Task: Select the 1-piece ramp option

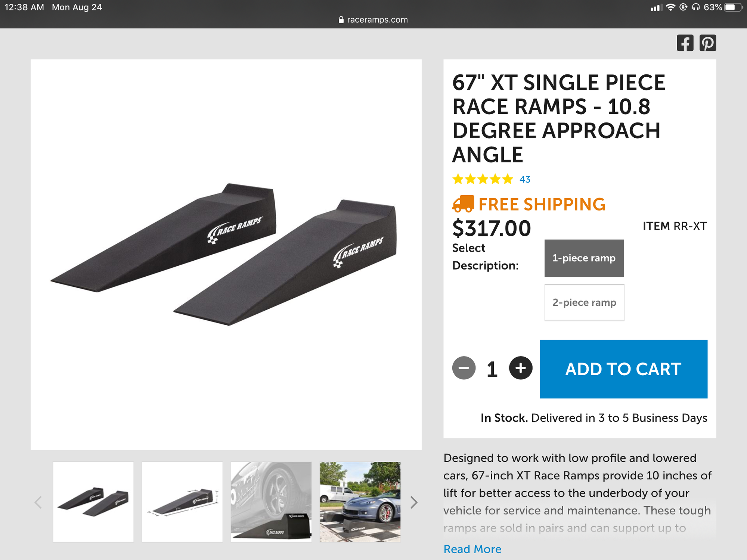Action: coord(584,258)
